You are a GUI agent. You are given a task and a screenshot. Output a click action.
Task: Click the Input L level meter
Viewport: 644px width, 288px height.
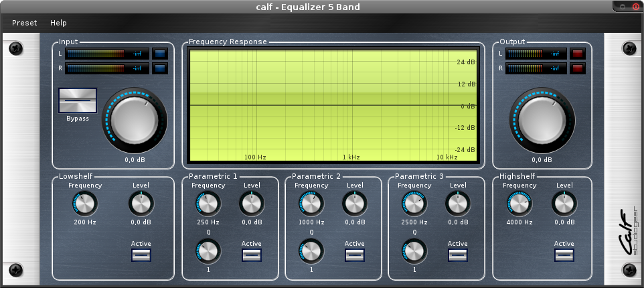pos(107,54)
